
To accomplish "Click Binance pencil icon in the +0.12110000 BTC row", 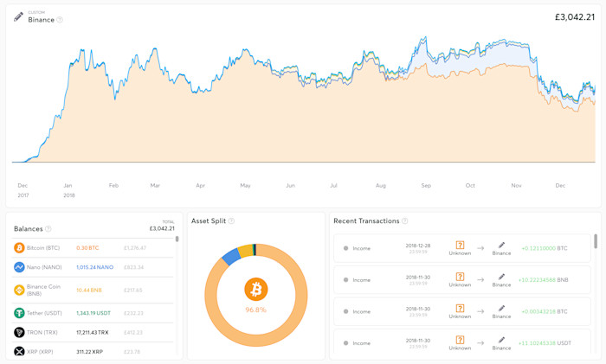I will 501,245.
